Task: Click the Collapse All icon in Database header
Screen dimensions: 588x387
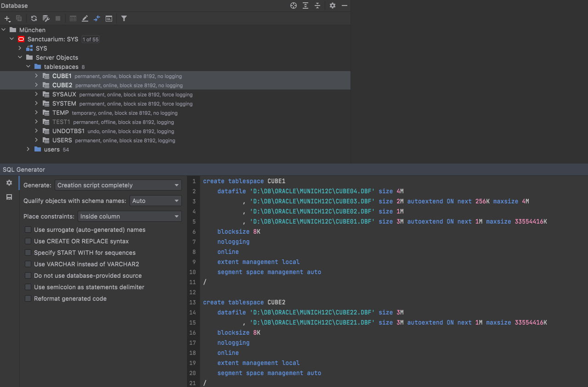Action: point(317,6)
